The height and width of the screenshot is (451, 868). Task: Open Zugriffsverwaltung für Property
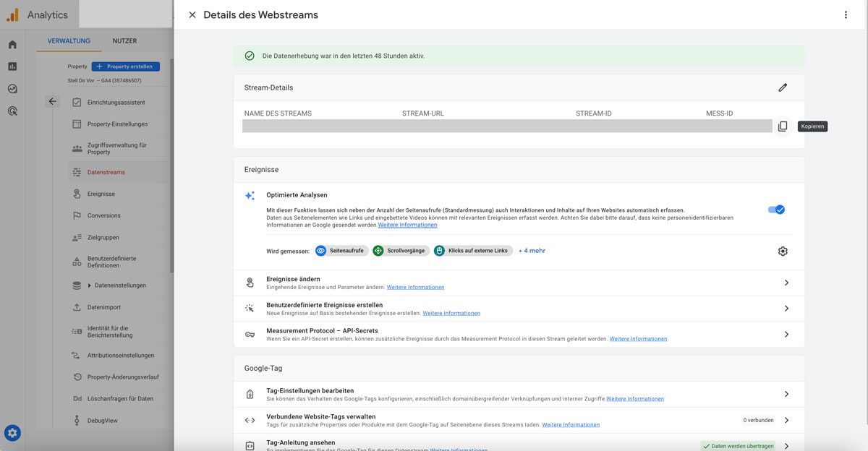(117, 148)
